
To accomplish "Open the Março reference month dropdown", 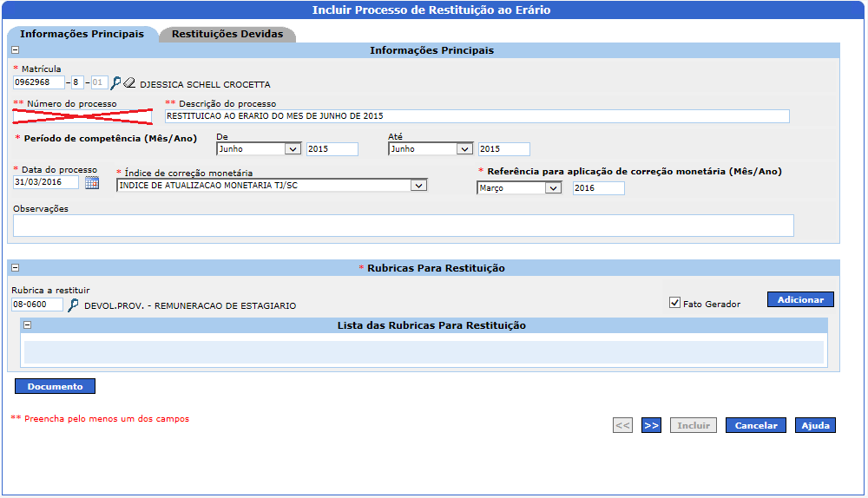I will tap(553, 188).
